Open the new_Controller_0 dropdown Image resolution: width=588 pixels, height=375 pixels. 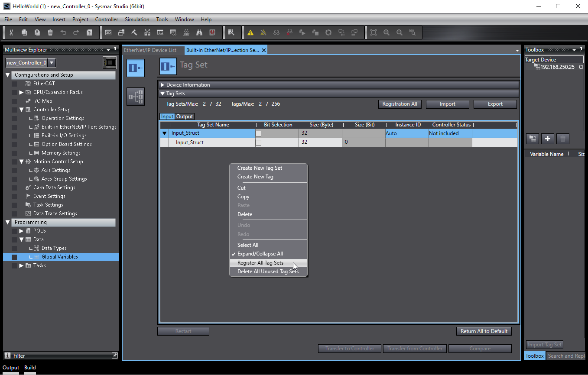[52, 63]
